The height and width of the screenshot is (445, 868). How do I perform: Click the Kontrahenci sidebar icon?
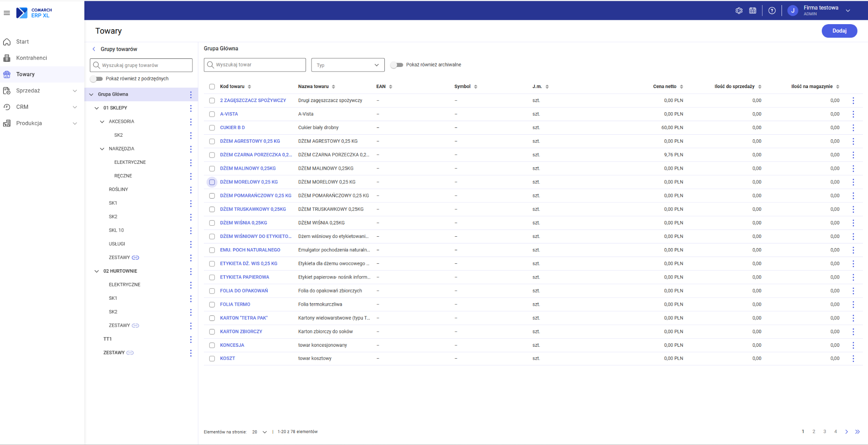point(7,58)
